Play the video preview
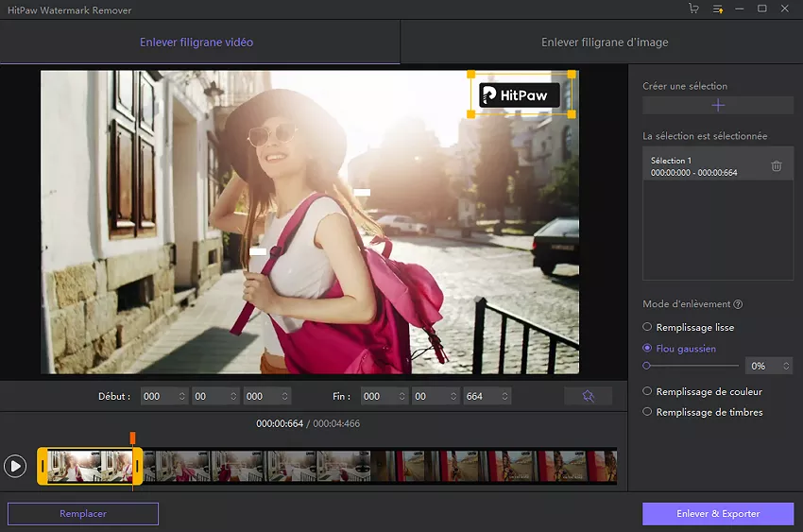The width and height of the screenshot is (803, 532). [x=15, y=466]
